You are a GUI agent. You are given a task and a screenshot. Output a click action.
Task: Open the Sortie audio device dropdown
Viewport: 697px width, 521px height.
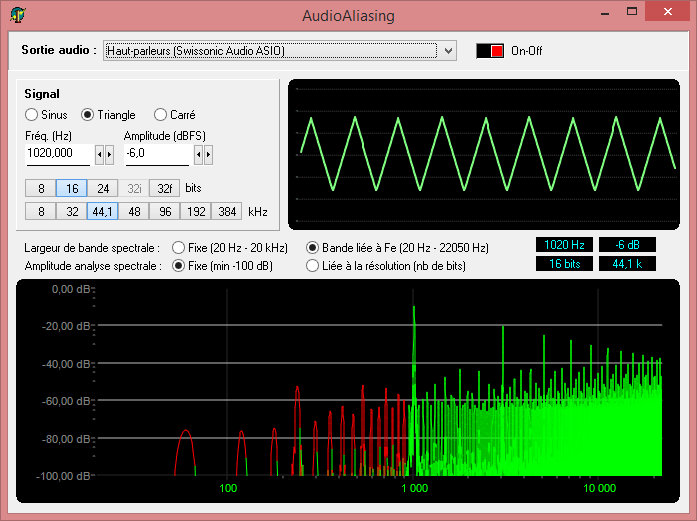pyautogui.click(x=449, y=50)
